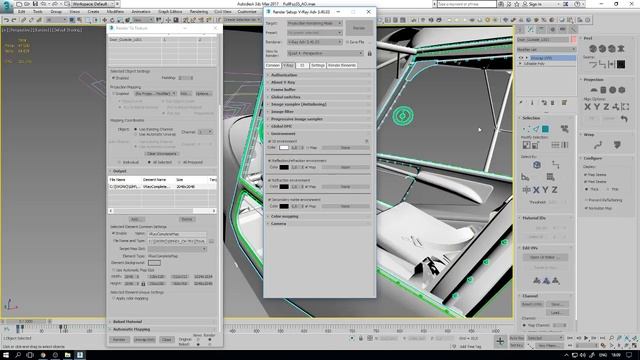Toggle Apply color mapping checkbox
The image size is (640, 360).
pyautogui.click(x=114, y=299)
